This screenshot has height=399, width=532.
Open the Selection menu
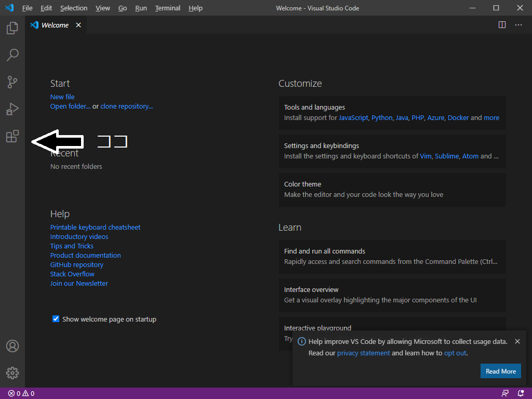[74, 8]
